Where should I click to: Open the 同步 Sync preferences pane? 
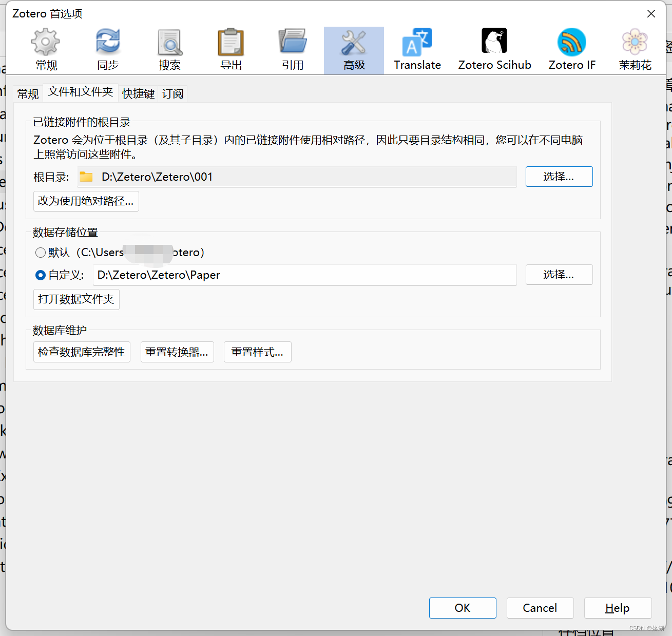pyautogui.click(x=108, y=50)
